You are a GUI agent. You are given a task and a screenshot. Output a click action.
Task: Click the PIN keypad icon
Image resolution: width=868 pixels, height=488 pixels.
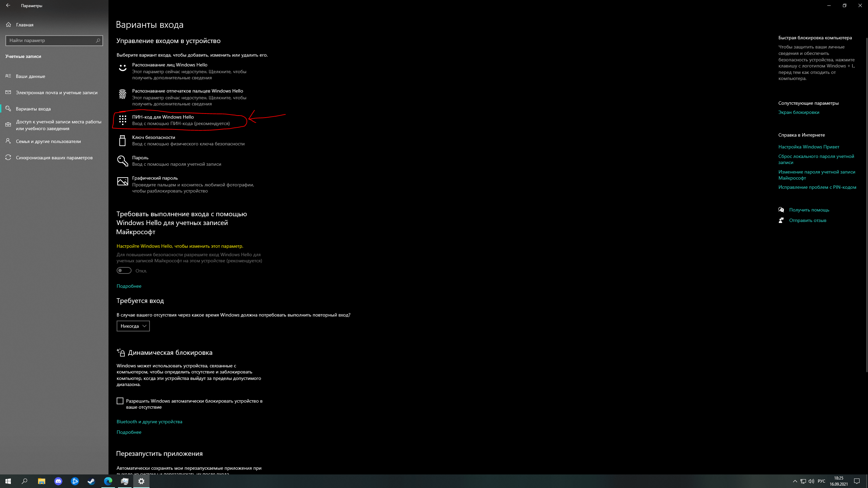click(x=122, y=120)
